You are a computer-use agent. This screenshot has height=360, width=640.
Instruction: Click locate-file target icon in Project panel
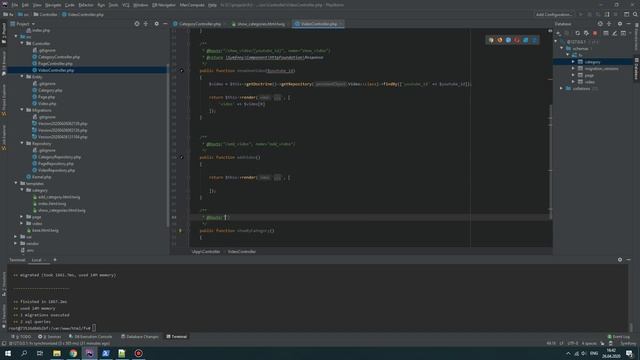click(x=137, y=24)
